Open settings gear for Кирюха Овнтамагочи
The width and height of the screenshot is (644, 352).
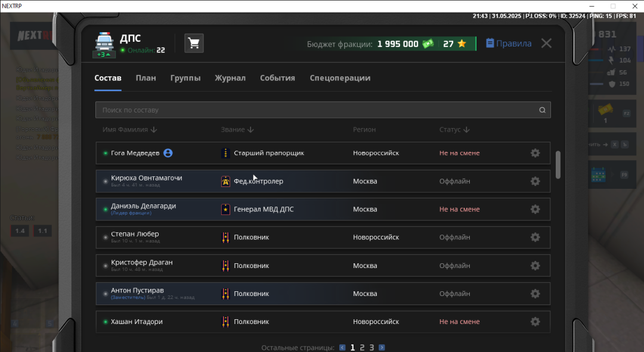[x=535, y=181]
